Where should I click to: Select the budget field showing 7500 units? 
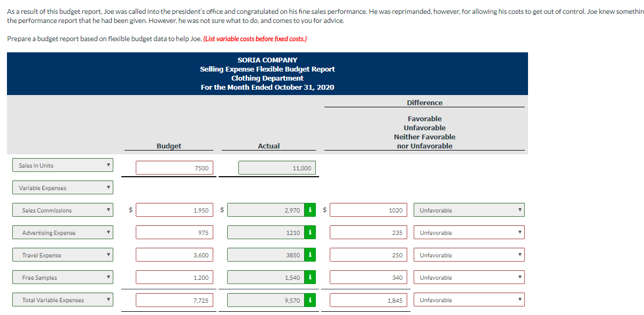(x=174, y=167)
